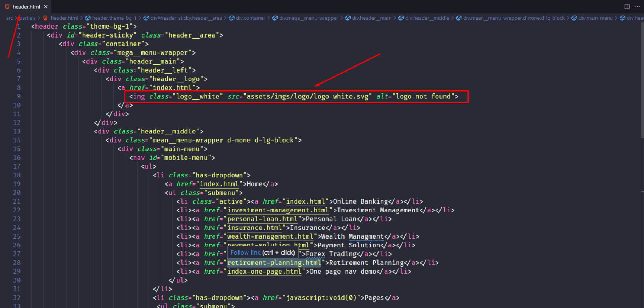Viewport: 644px width, 308px height.
Task: Click symbol icon before 'header.theme-bg-1' breadcrumb
Action: [x=88, y=18]
